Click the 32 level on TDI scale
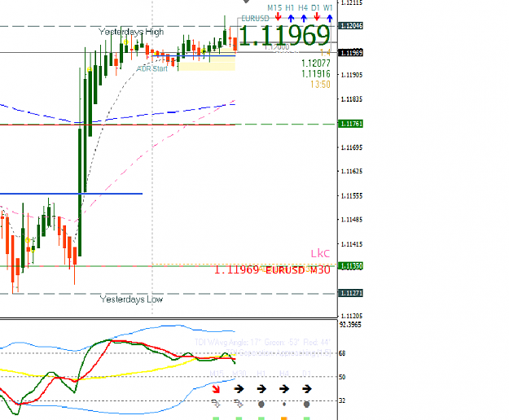This screenshot has height=420, width=509. (342, 400)
